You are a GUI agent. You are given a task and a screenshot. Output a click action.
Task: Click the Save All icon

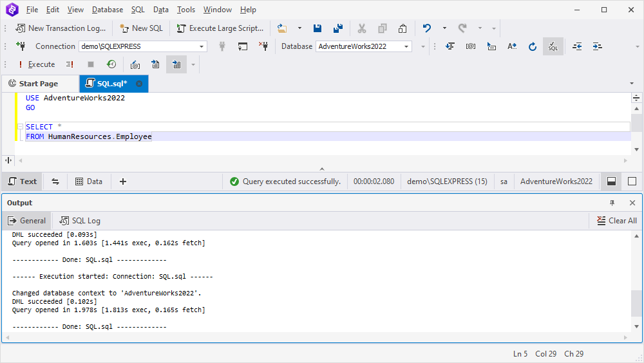coord(338,28)
